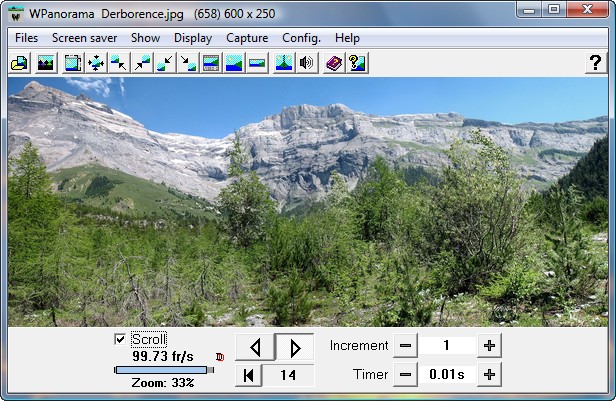Click the position field showing 14

click(288, 375)
